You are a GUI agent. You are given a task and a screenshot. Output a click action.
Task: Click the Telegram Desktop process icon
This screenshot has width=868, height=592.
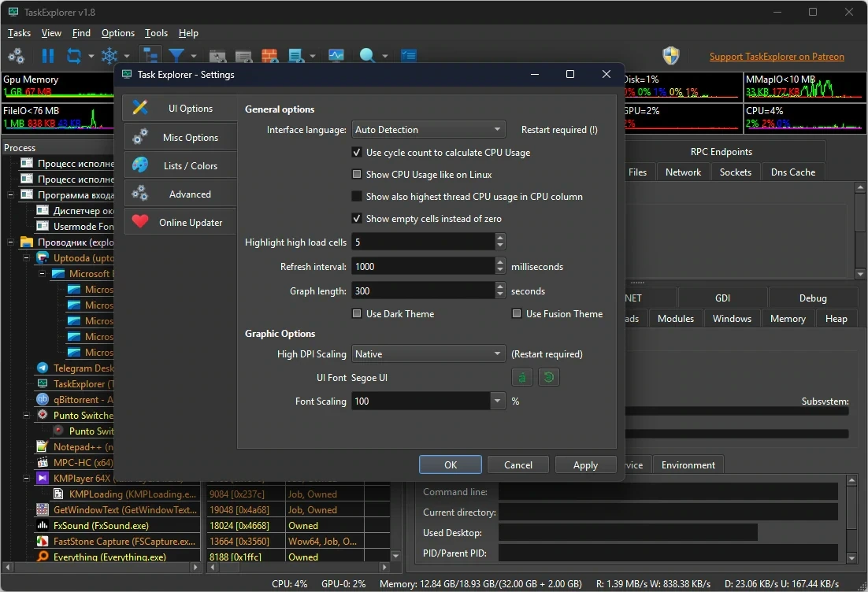[x=43, y=368]
